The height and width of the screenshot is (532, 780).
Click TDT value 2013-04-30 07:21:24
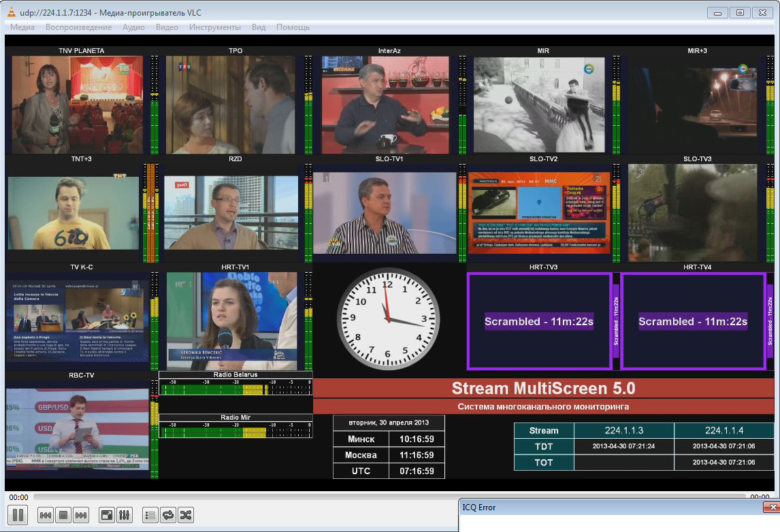[x=624, y=446]
